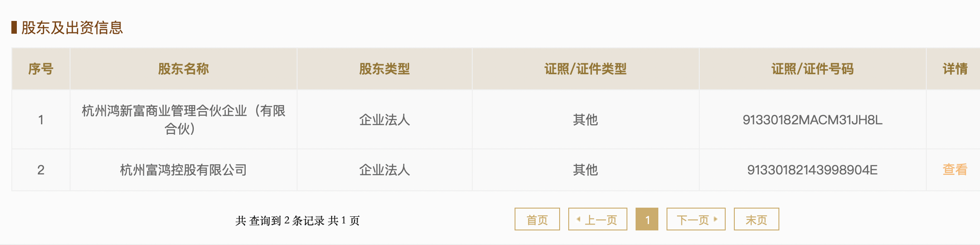
Task: Click the 证照/证件号码 column header
Action: pyautogui.click(x=812, y=69)
